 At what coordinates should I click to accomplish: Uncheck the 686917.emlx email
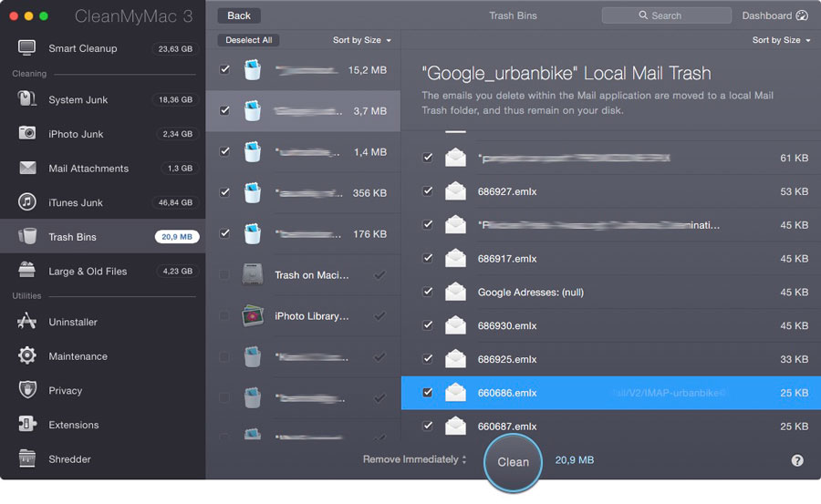[428, 258]
